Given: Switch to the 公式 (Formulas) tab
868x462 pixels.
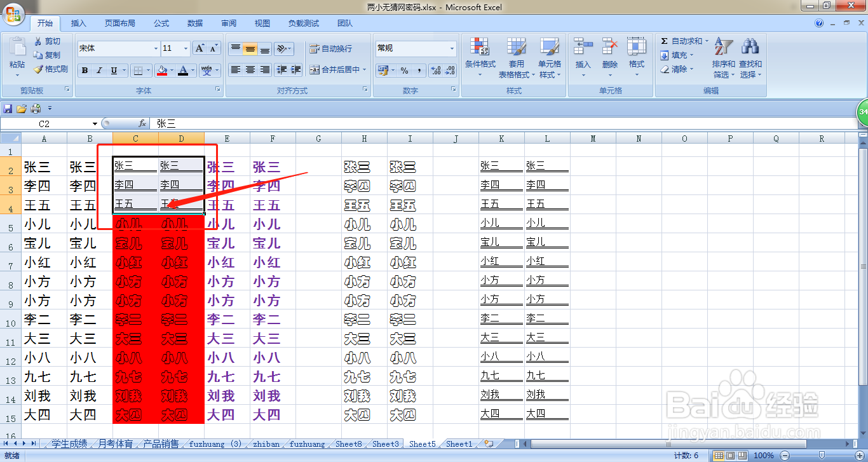Looking at the screenshot, I should [x=161, y=24].
